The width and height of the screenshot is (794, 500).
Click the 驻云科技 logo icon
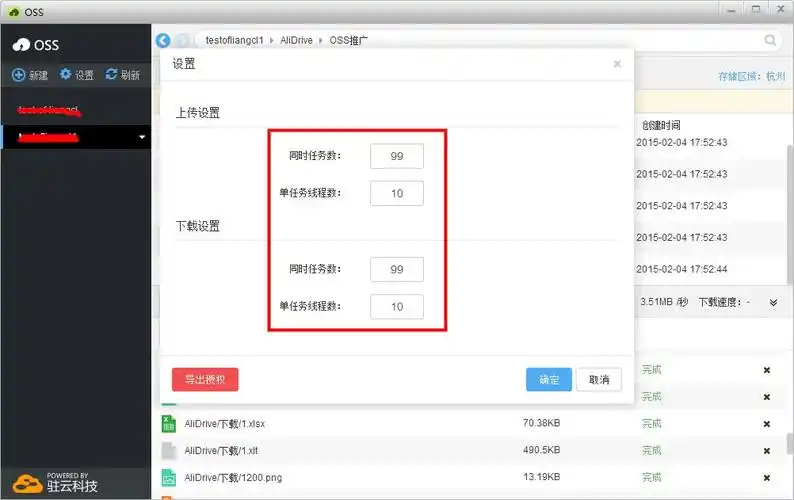27,484
